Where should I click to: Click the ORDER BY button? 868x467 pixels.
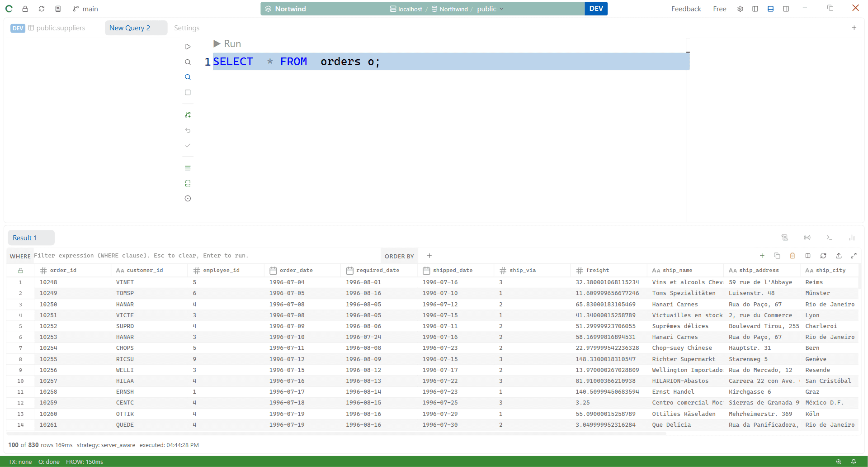click(x=399, y=256)
